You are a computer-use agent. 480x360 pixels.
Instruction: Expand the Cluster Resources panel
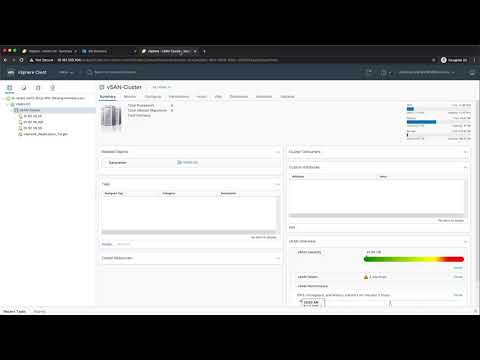coord(277,258)
